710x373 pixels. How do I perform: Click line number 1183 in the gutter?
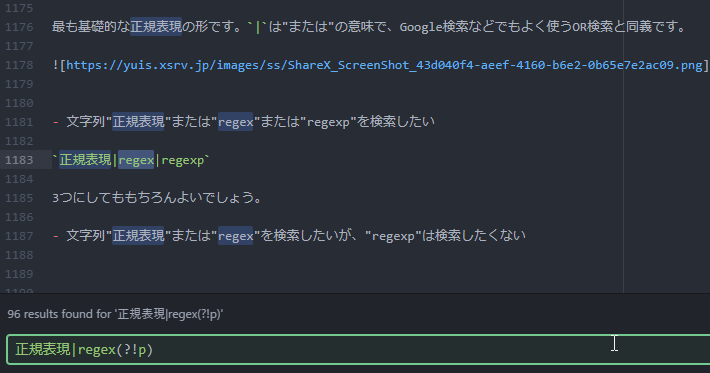tap(19, 160)
